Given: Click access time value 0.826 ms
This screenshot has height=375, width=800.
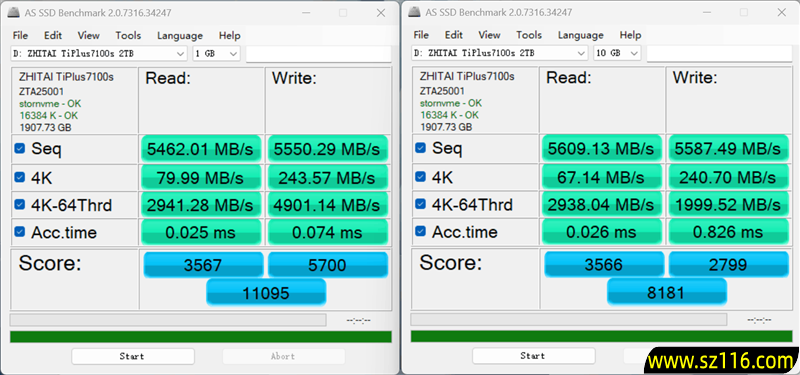Looking at the screenshot, I should (728, 232).
